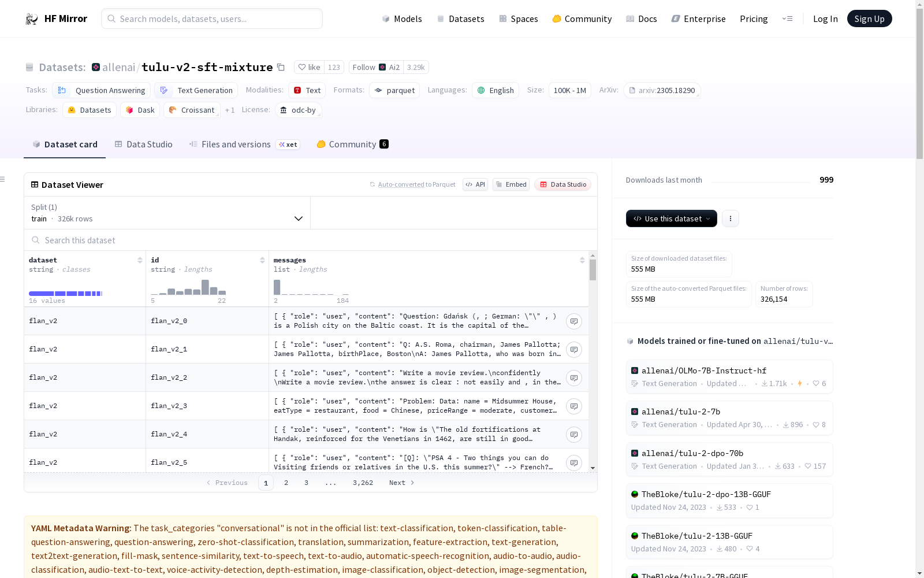
Task: Sort by the messages column arrows
Action: click(x=582, y=260)
